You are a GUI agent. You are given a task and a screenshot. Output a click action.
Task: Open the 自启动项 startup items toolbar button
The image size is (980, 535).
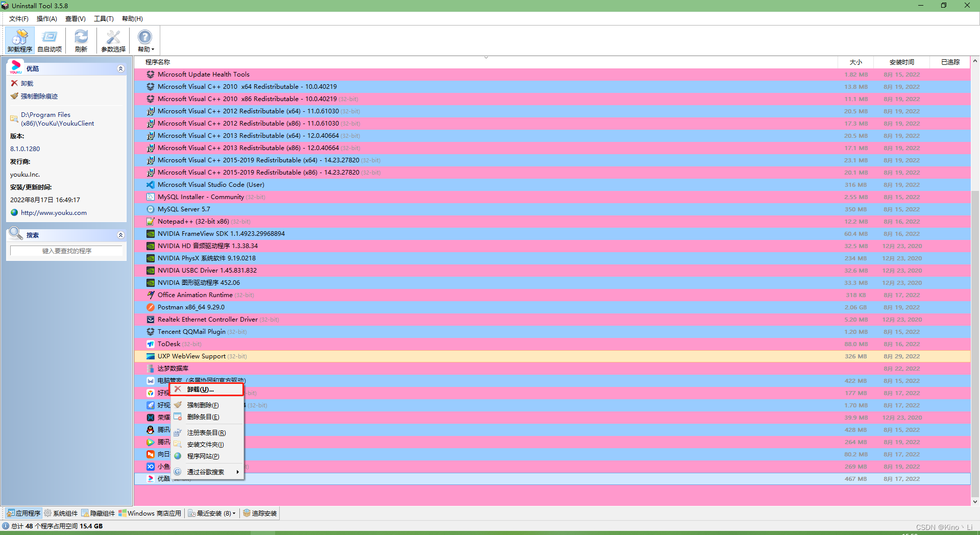[50, 40]
